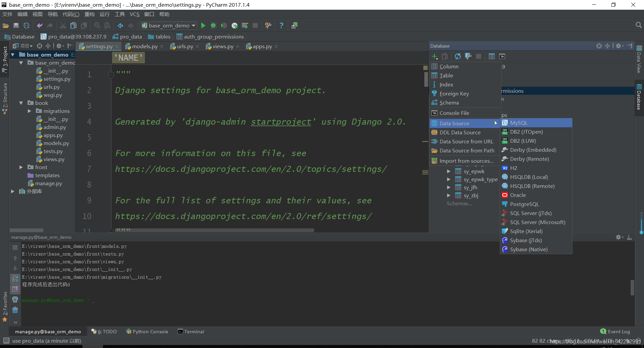Viewport: 644px width, 348px height.
Task: Run with coverage icon
Action: tap(224, 25)
